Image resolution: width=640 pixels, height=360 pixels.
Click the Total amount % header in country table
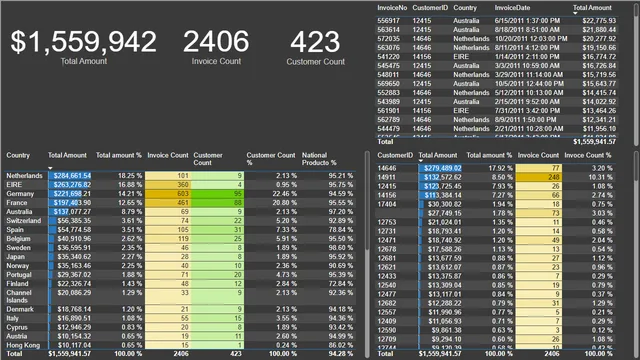pos(119,155)
